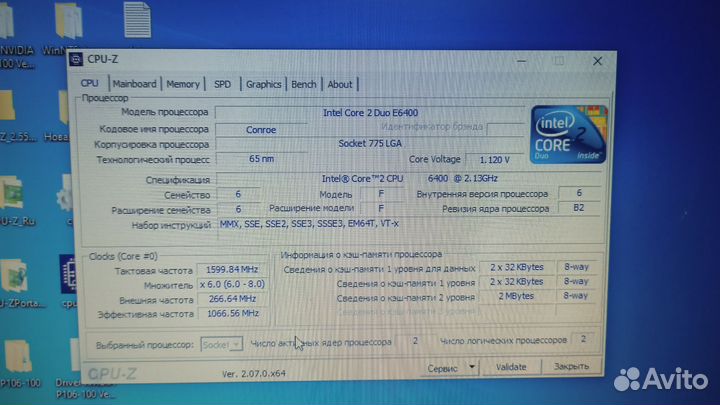
Task: Click the core speed value 1599.84 MHz
Action: click(232, 270)
